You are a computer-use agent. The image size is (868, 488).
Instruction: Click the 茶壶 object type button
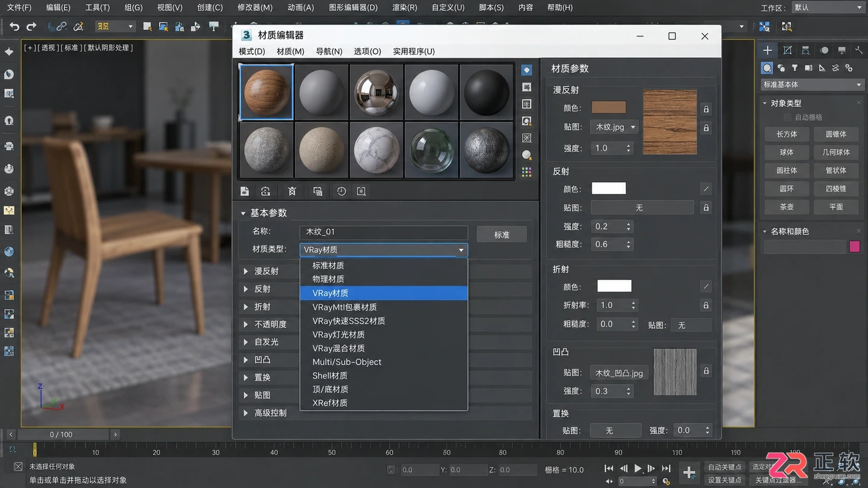tap(787, 207)
